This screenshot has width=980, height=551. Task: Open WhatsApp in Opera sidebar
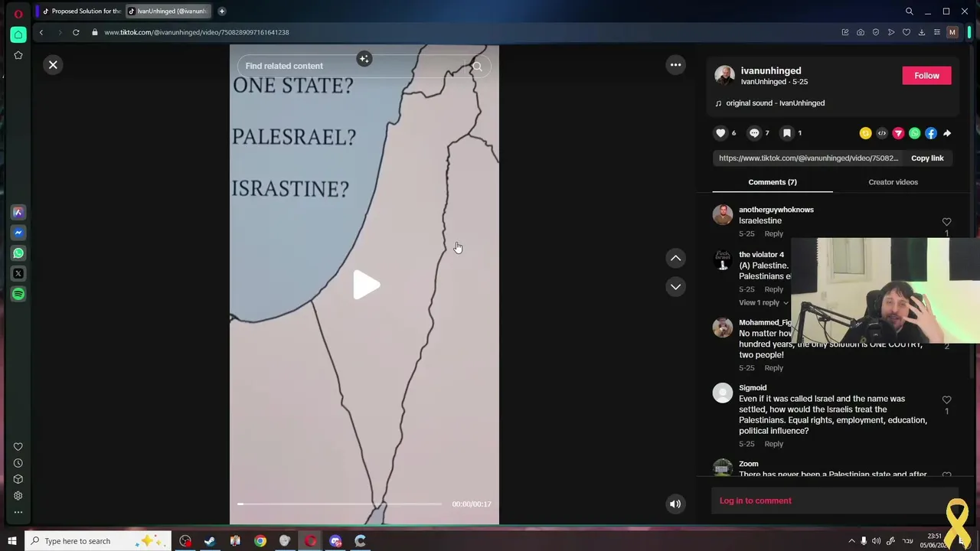click(18, 253)
